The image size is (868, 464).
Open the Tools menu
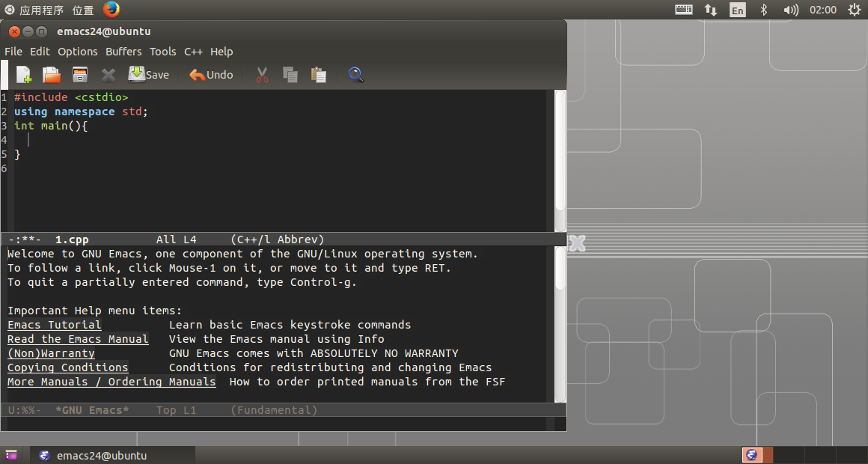pos(163,52)
